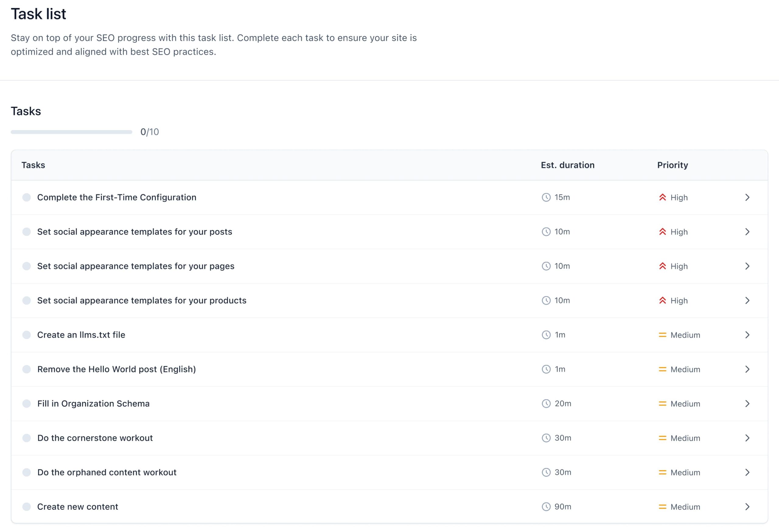Click the High priority icon for social posts task
Image resolution: width=779 pixels, height=532 pixels.
(663, 232)
